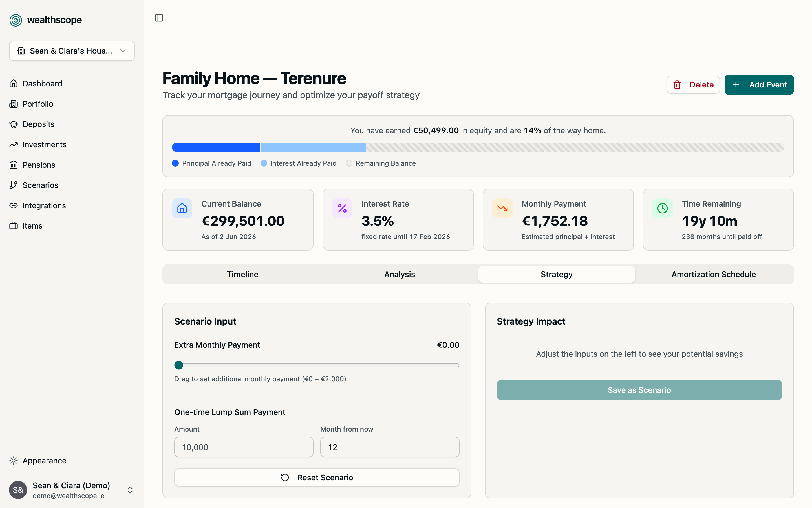The height and width of the screenshot is (508, 812).
Task: Click the Family Home — Terenure heading
Action: [x=254, y=78]
